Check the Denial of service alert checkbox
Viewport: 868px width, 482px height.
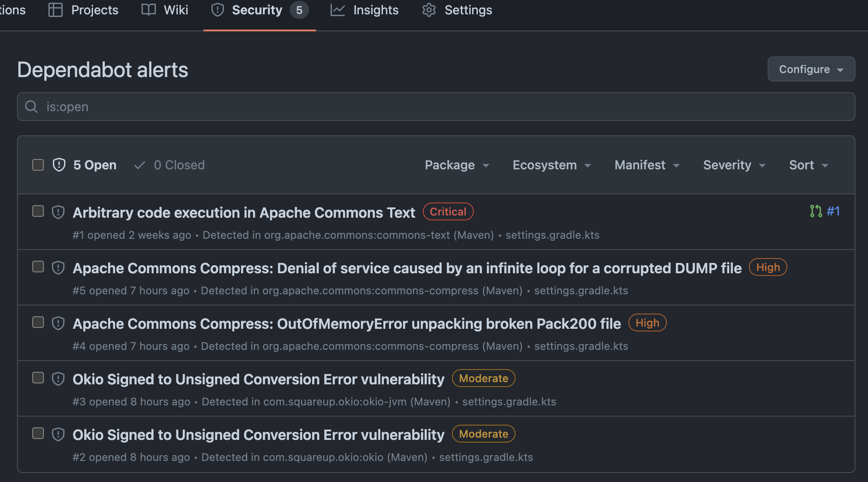tap(38, 267)
